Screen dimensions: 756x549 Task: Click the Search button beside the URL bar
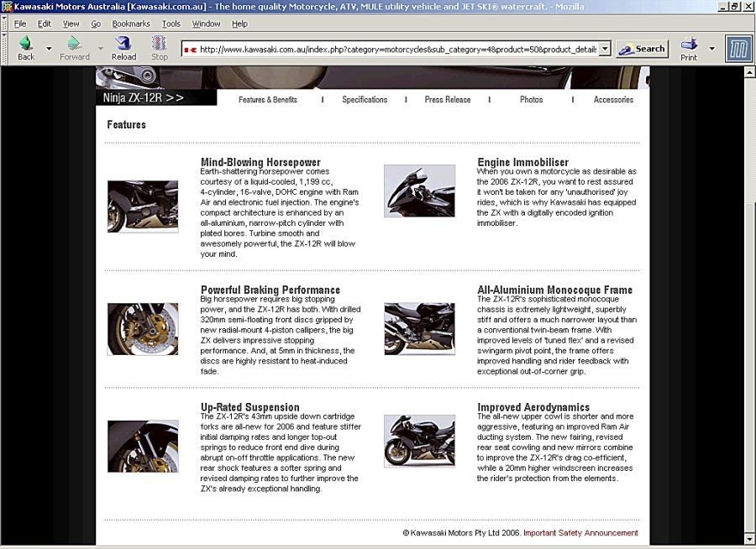(x=643, y=49)
